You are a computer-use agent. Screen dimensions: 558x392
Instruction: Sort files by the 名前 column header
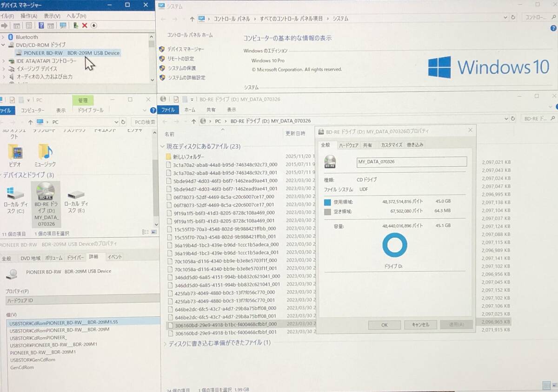click(170, 134)
